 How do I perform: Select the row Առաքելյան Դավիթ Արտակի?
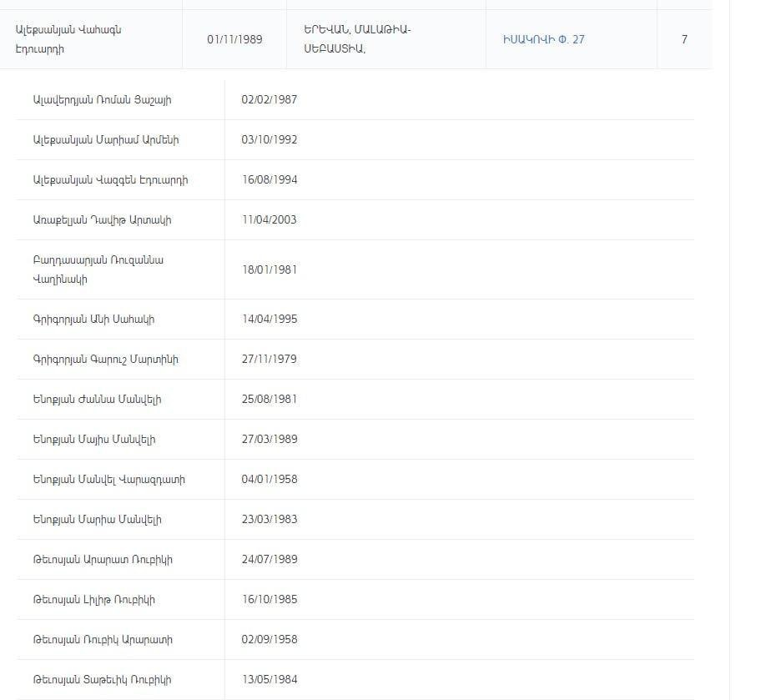(355, 219)
